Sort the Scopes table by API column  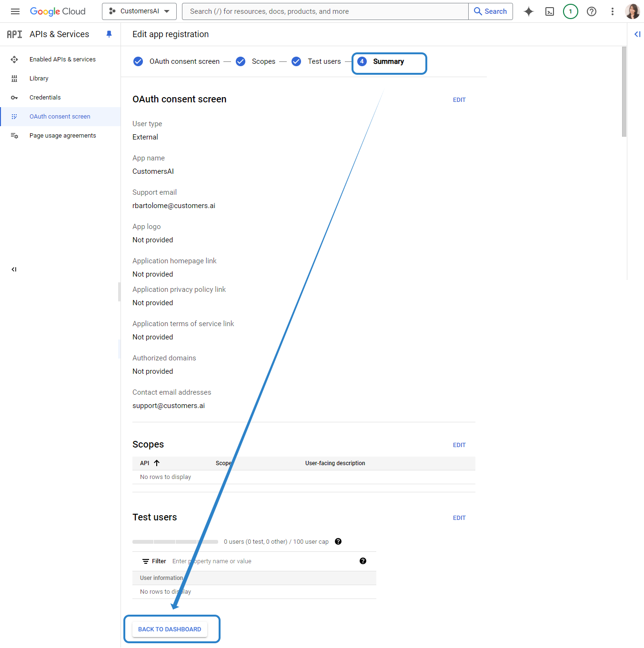coord(150,463)
